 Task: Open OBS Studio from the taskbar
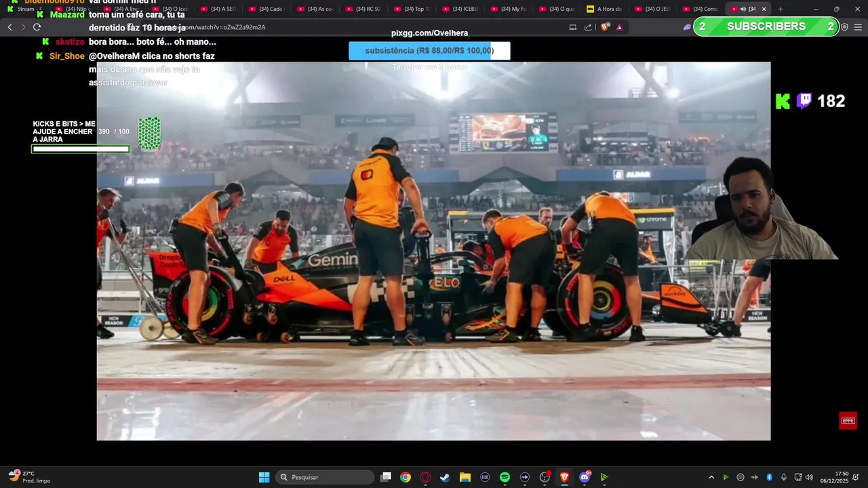tap(545, 477)
